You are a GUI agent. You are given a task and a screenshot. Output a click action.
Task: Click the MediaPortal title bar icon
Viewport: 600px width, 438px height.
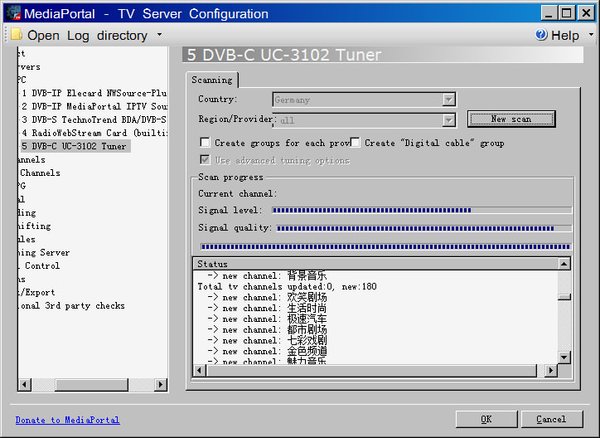click(x=13, y=13)
